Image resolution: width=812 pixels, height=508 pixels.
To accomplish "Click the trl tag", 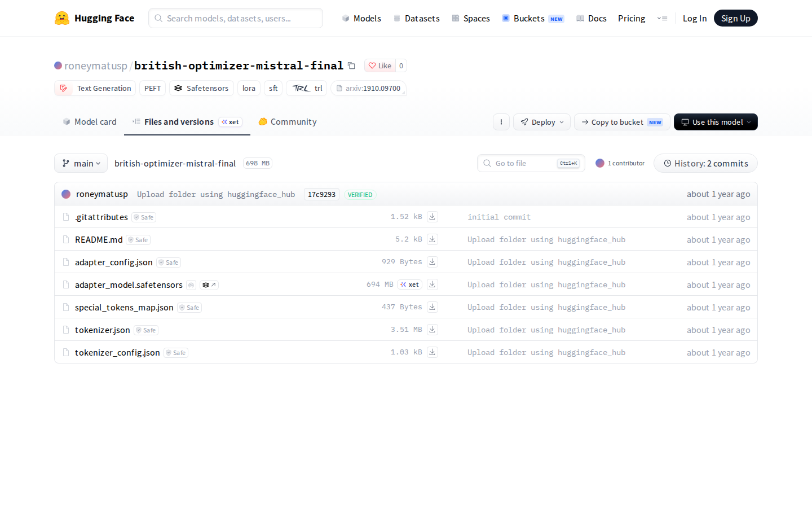I will click(307, 88).
